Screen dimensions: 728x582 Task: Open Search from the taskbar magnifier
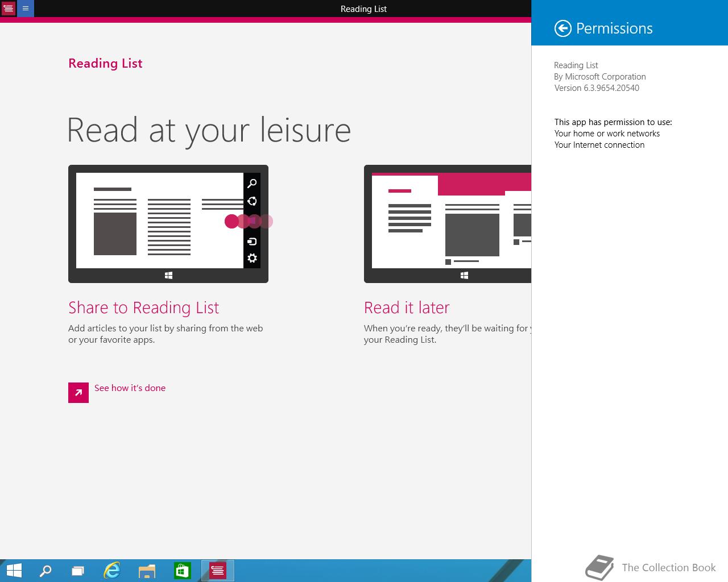click(x=45, y=571)
